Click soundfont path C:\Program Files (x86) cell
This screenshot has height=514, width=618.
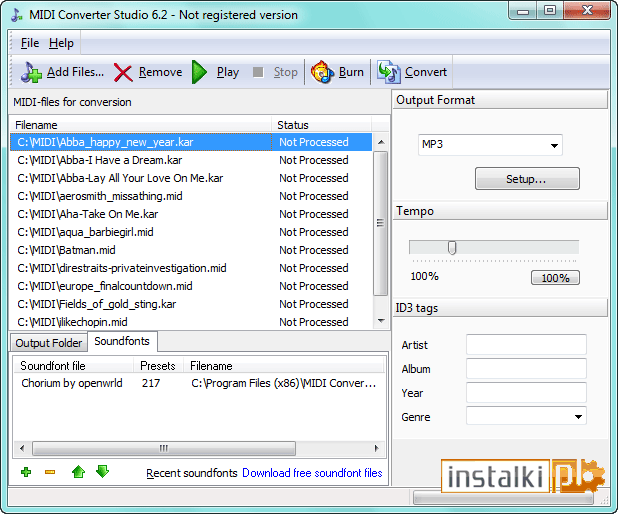pyautogui.click(x=283, y=383)
